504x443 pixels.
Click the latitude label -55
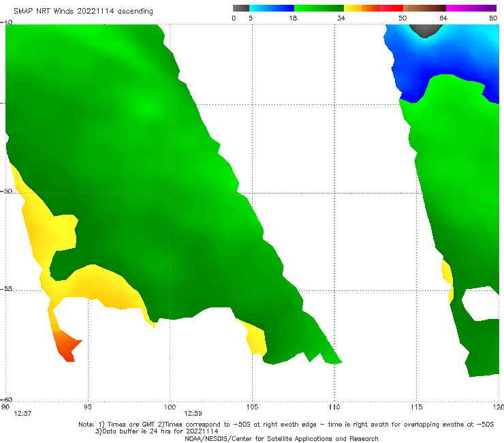click(6, 289)
